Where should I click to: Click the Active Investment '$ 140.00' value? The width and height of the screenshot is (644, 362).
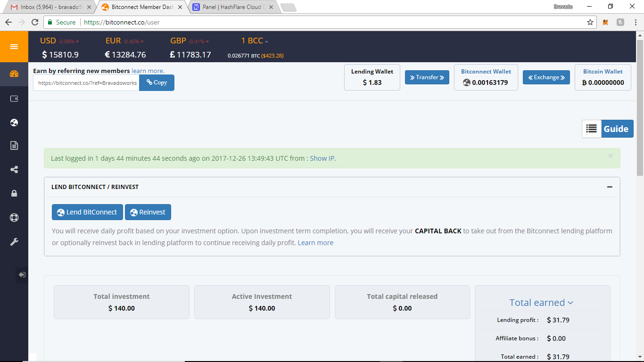point(262,308)
